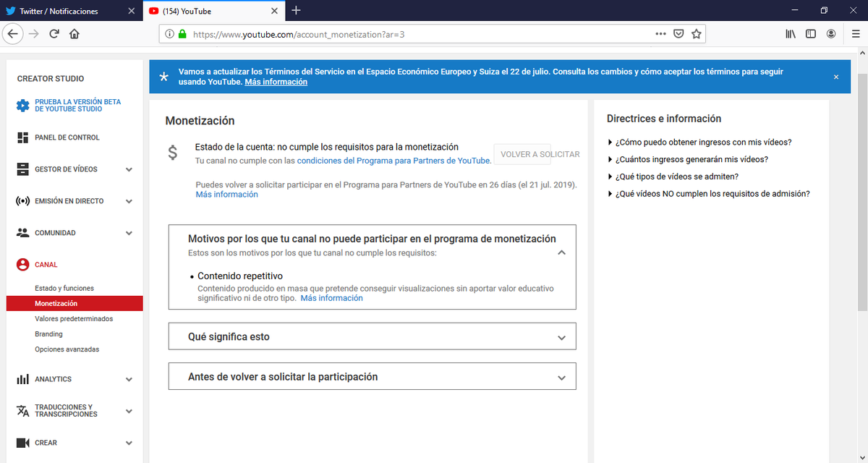This screenshot has width=868, height=463.
Task: Click the dollar sign monetization icon
Action: click(173, 153)
